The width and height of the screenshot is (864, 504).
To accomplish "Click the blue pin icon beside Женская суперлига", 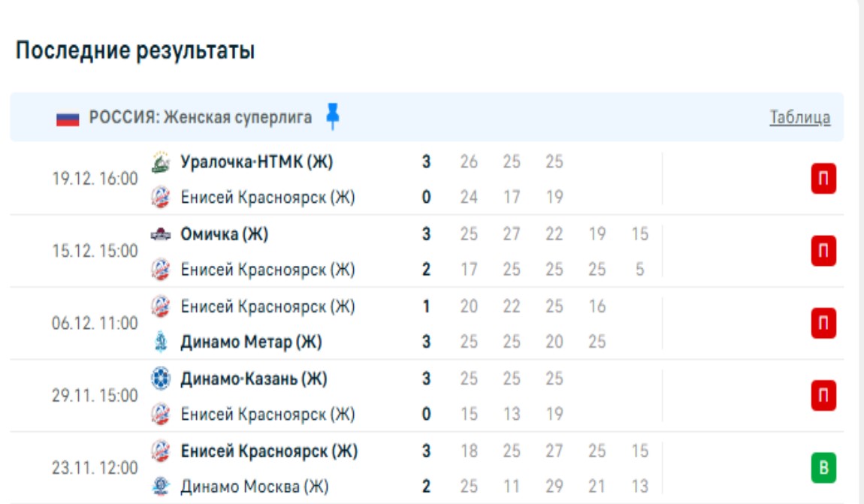I will click(x=333, y=116).
